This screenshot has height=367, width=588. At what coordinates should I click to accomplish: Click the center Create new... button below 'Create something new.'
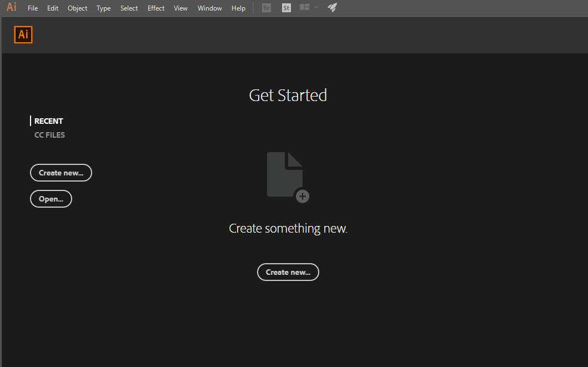coord(288,272)
